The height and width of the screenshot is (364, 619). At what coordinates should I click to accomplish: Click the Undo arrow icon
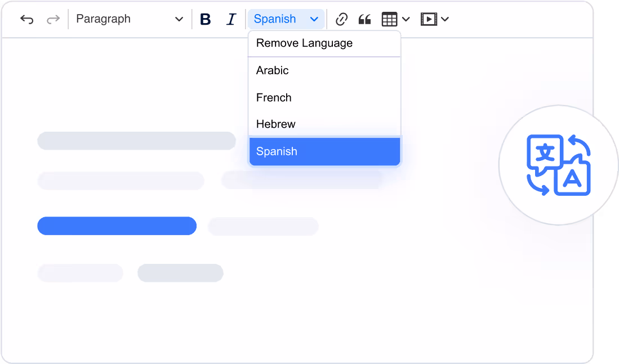coord(26,19)
